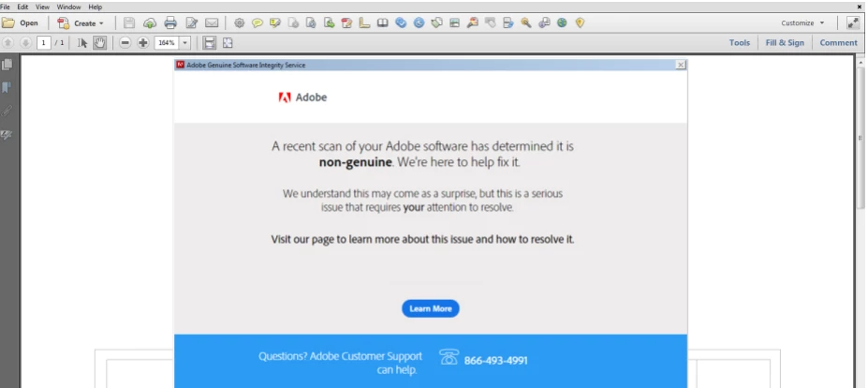The height and width of the screenshot is (388, 868).
Task: Open the gear settings icon in toolbar
Action: click(239, 23)
